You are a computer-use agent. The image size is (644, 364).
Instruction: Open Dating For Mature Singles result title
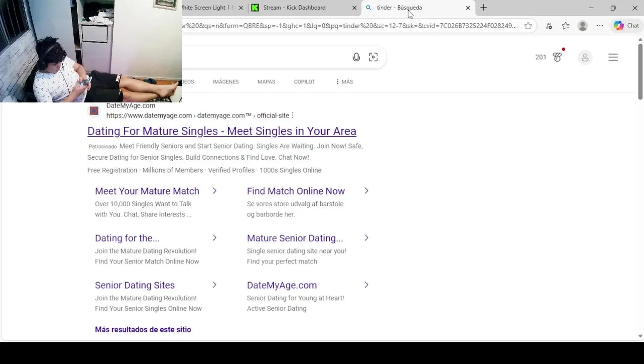tap(222, 131)
